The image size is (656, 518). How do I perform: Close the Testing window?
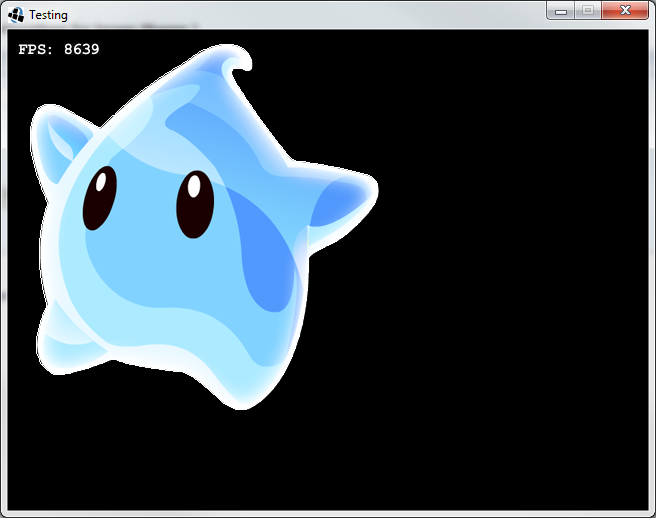(625, 10)
